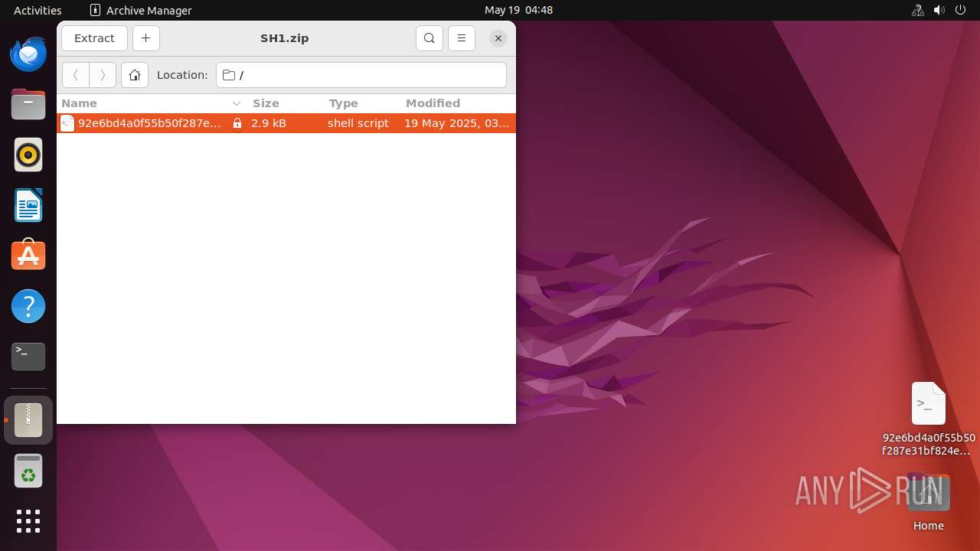The image size is (980, 551).
Task: Open the Home desktop folder
Action: [929, 502]
